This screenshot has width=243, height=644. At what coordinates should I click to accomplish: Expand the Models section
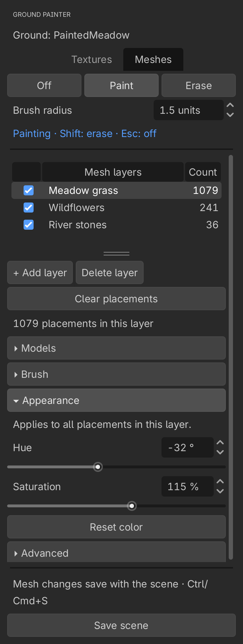pos(116,348)
